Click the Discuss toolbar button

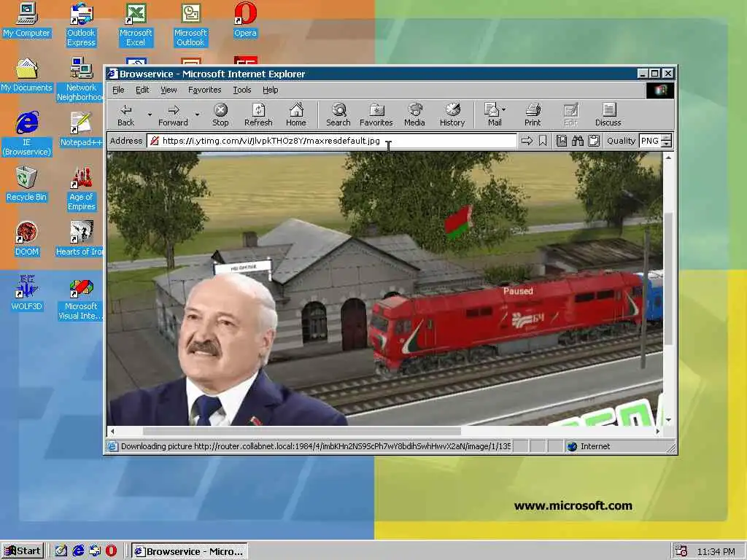tap(608, 114)
